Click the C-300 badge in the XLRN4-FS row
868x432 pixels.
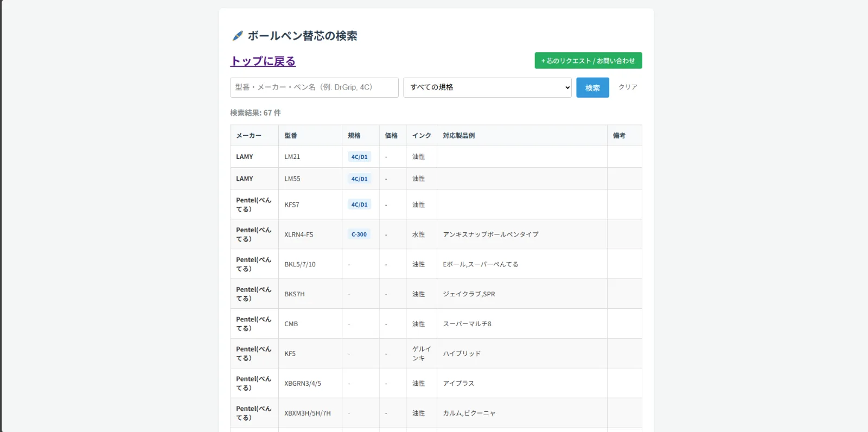pyautogui.click(x=359, y=234)
